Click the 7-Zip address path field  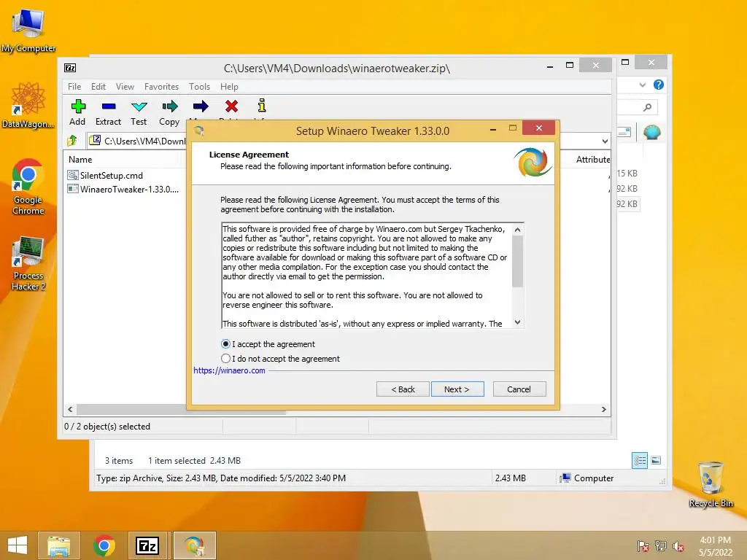pyautogui.click(x=343, y=141)
